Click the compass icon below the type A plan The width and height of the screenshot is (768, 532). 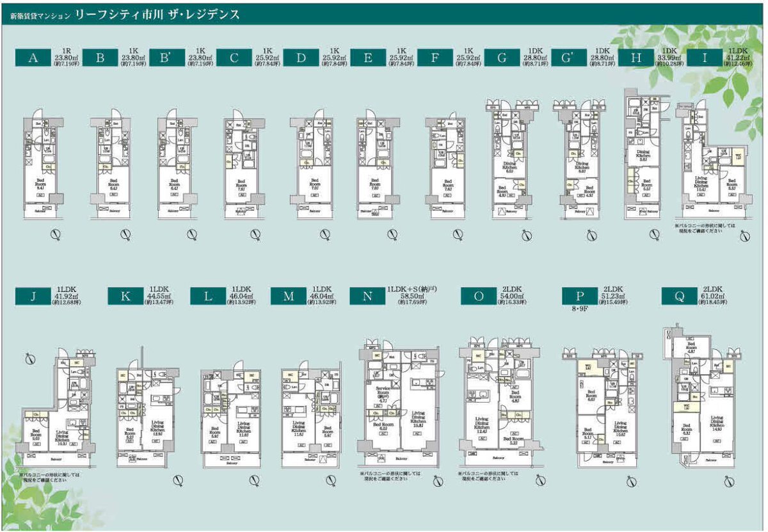[x=55, y=236]
